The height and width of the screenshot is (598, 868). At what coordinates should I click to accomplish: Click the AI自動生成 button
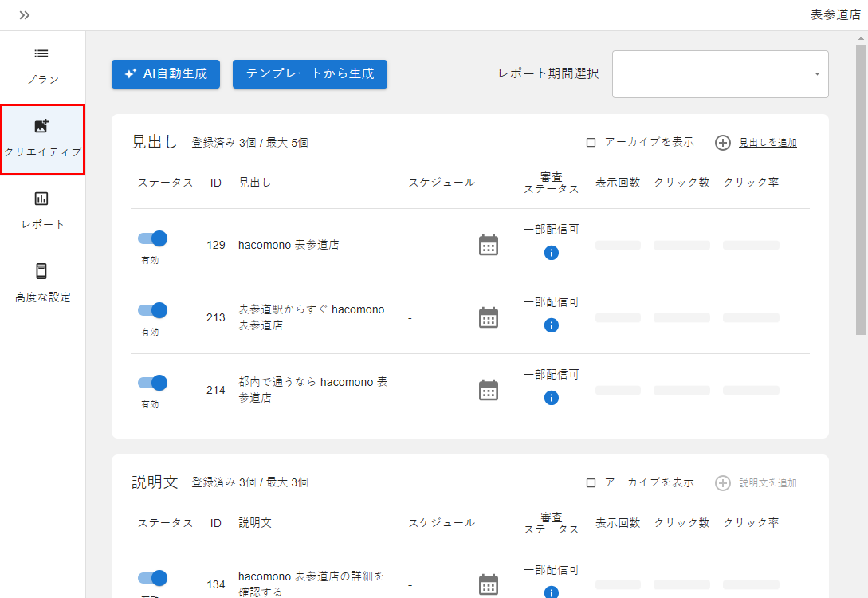coord(166,74)
